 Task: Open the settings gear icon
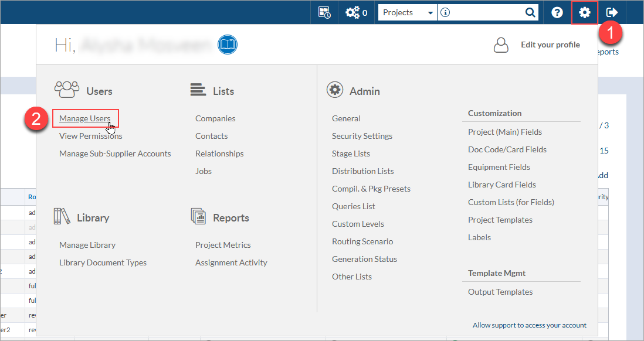[584, 12]
